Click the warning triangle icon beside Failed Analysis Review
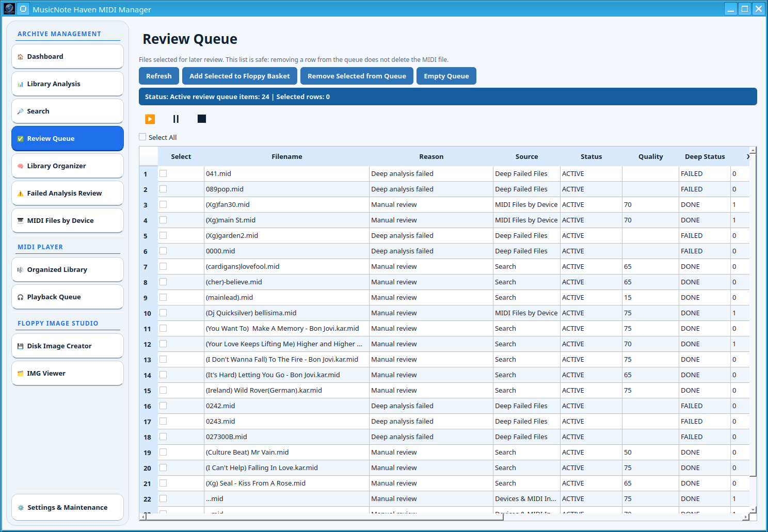Viewport: 768px width, 532px height. [x=21, y=194]
